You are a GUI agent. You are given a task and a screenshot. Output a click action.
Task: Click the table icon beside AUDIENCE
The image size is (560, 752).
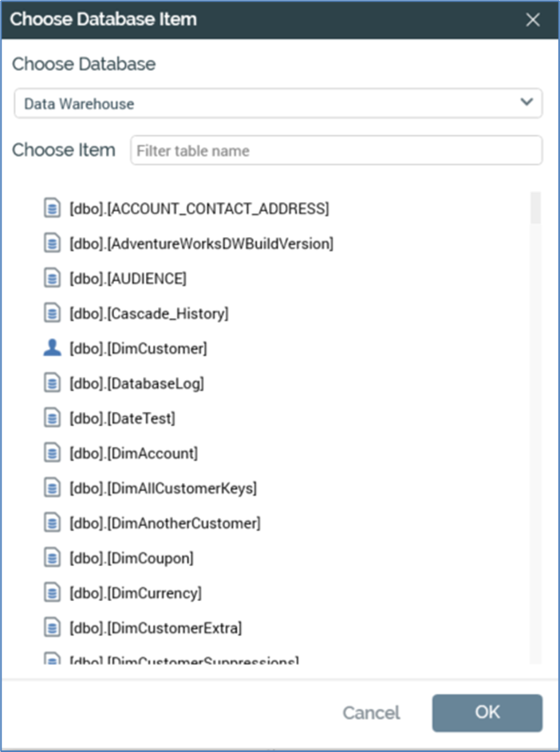(x=52, y=279)
